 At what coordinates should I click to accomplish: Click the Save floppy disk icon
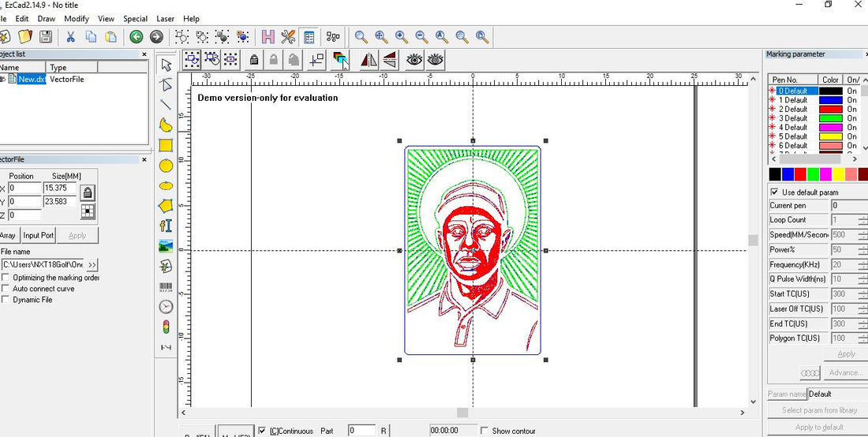click(x=46, y=36)
